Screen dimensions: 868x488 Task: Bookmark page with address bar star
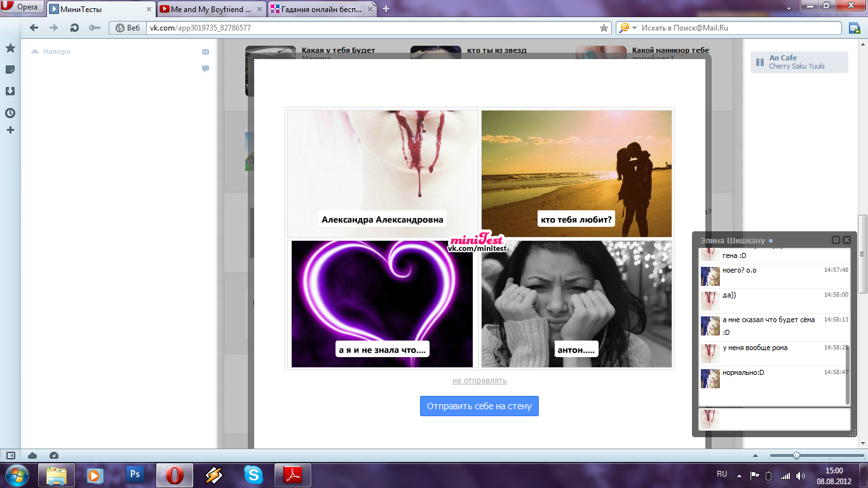tap(604, 28)
